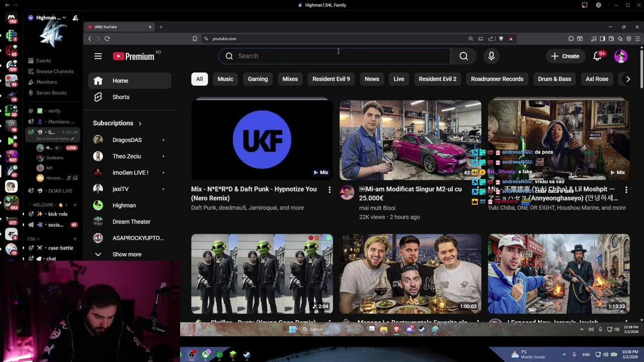The image size is (644, 362).
Task: Select the Music filter chip
Action: (x=225, y=79)
